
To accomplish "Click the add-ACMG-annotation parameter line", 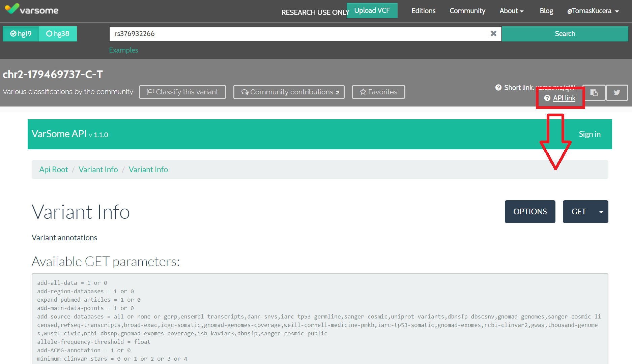I will 84,350.
